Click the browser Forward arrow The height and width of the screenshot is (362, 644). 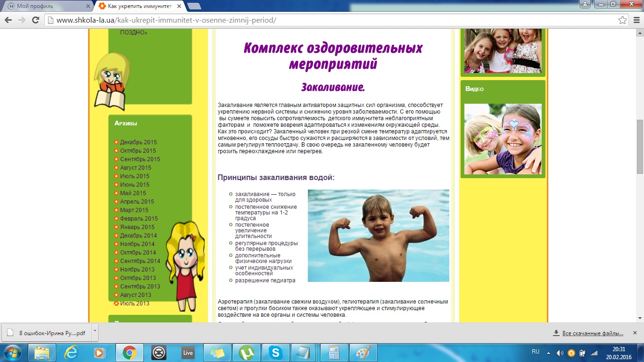(x=22, y=20)
